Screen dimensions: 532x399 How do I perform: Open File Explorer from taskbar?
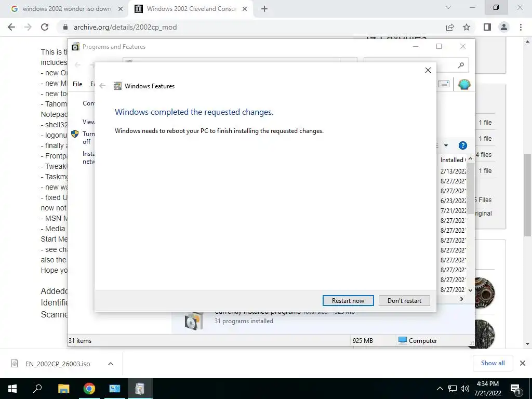click(63, 389)
